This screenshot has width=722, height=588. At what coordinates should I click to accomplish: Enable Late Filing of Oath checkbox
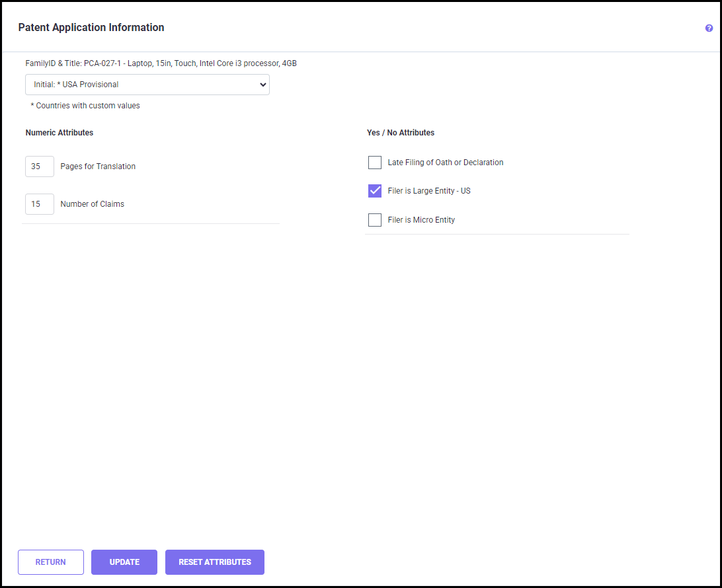tap(375, 163)
